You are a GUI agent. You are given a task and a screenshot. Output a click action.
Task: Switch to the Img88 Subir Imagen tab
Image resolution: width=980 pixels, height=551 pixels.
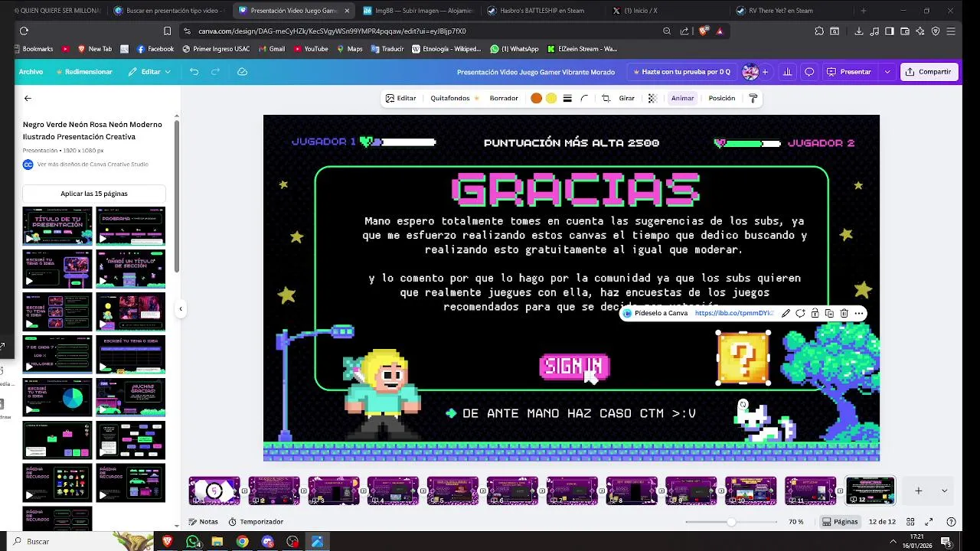pyautogui.click(x=418, y=11)
